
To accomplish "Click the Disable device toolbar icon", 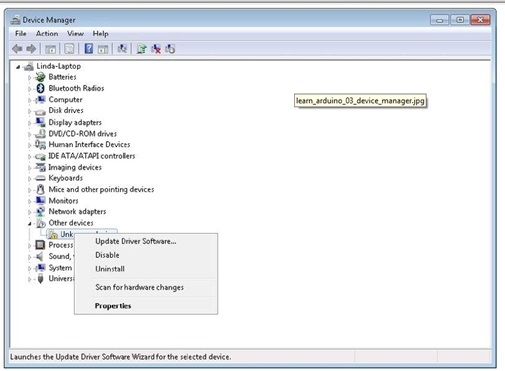I will pyautogui.click(x=170, y=49).
